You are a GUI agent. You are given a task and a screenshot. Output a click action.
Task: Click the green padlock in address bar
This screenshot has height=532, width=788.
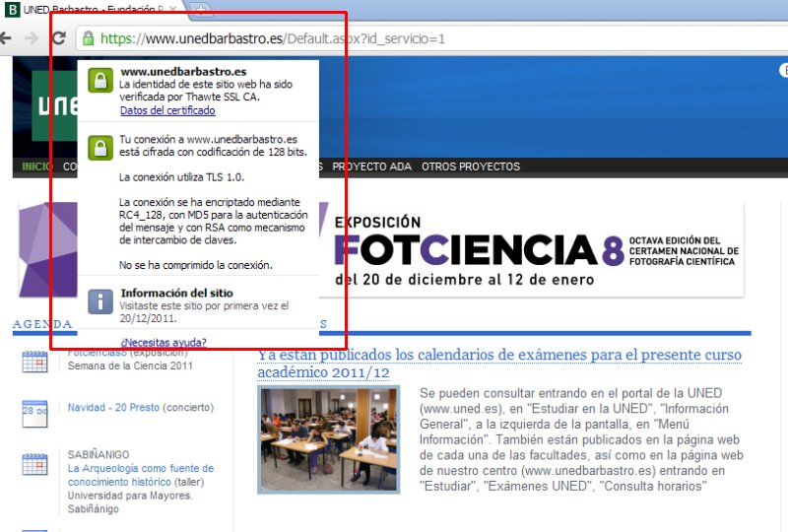(89, 38)
